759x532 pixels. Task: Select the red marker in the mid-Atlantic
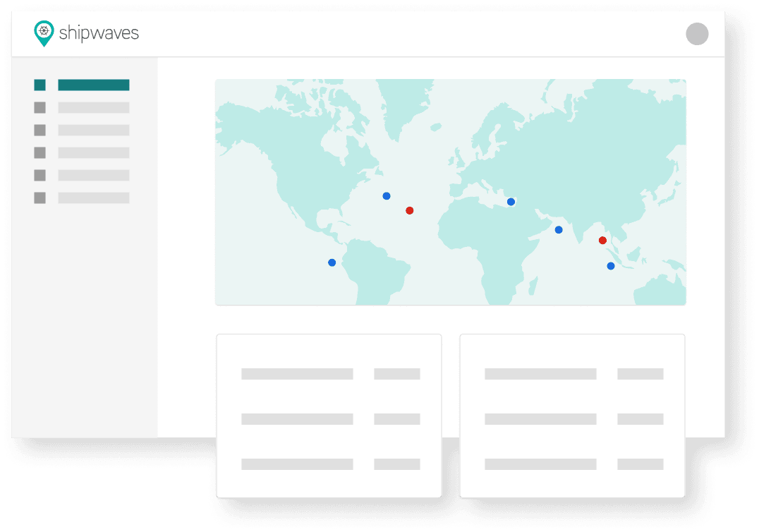click(x=410, y=210)
